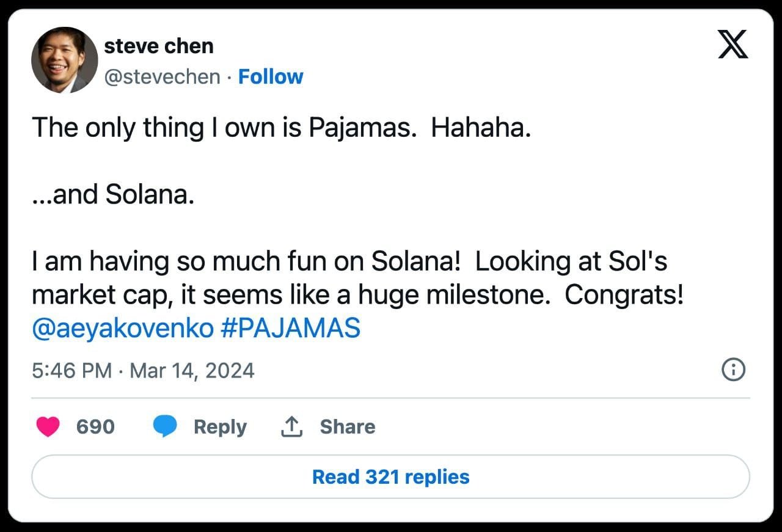
Task: Open the @aeyakovenko mention
Action: [122, 329]
